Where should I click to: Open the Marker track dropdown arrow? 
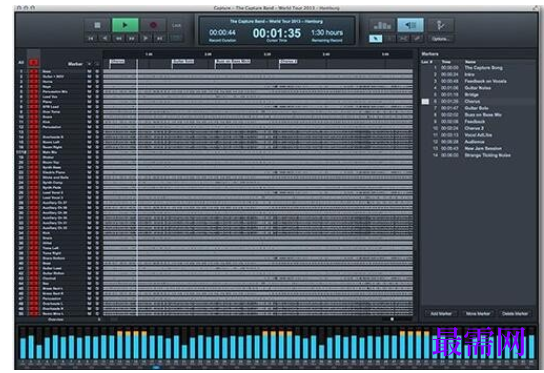pos(90,64)
